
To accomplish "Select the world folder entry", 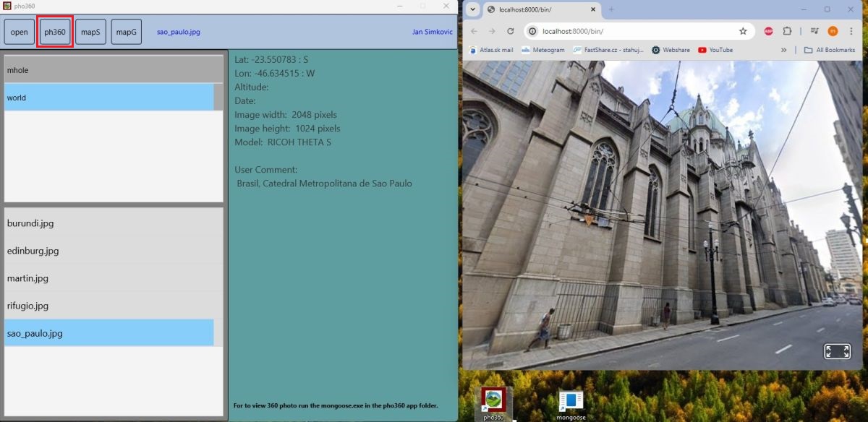I will pos(109,98).
